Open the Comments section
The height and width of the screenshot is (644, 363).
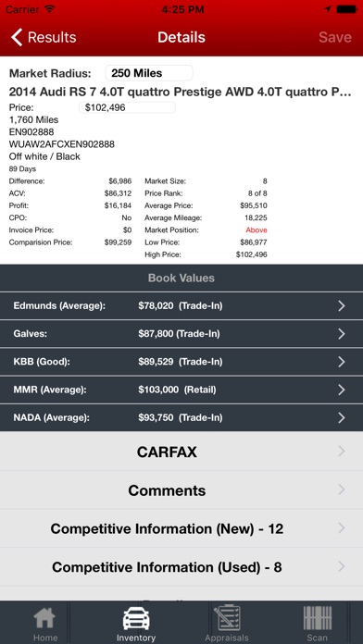(x=181, y=490)
